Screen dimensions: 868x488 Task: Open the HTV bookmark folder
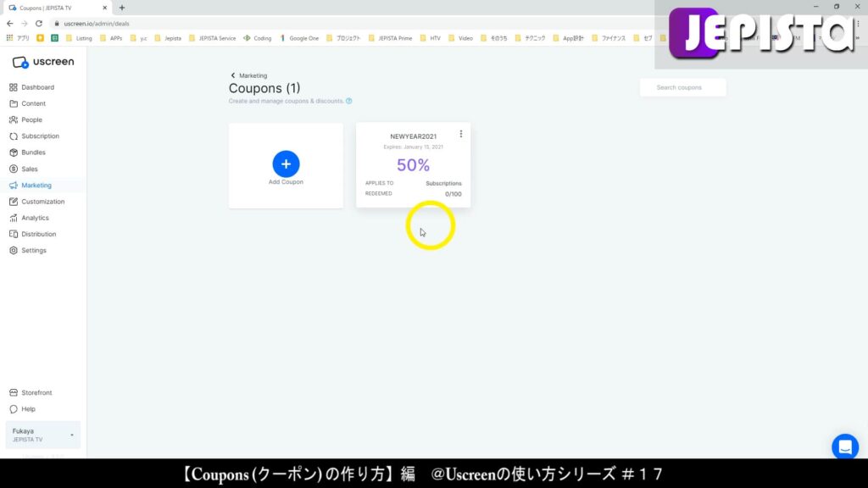pos(430,38)
